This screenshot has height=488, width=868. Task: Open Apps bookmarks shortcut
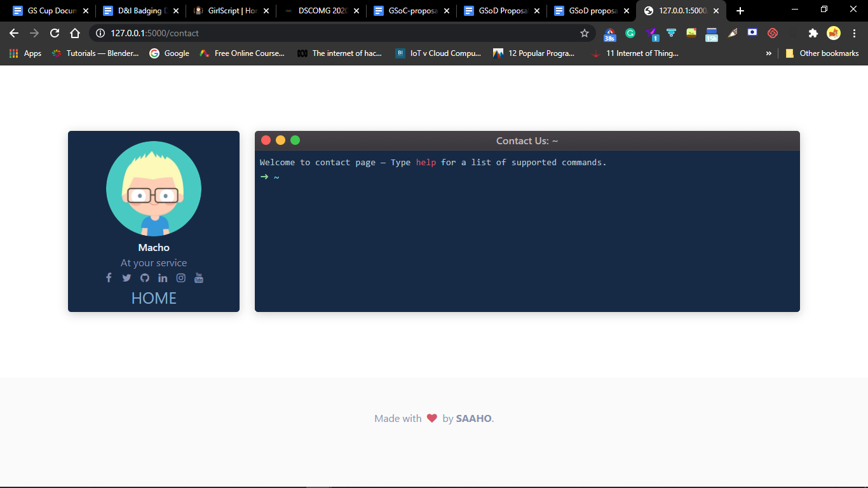click(25, 53)
